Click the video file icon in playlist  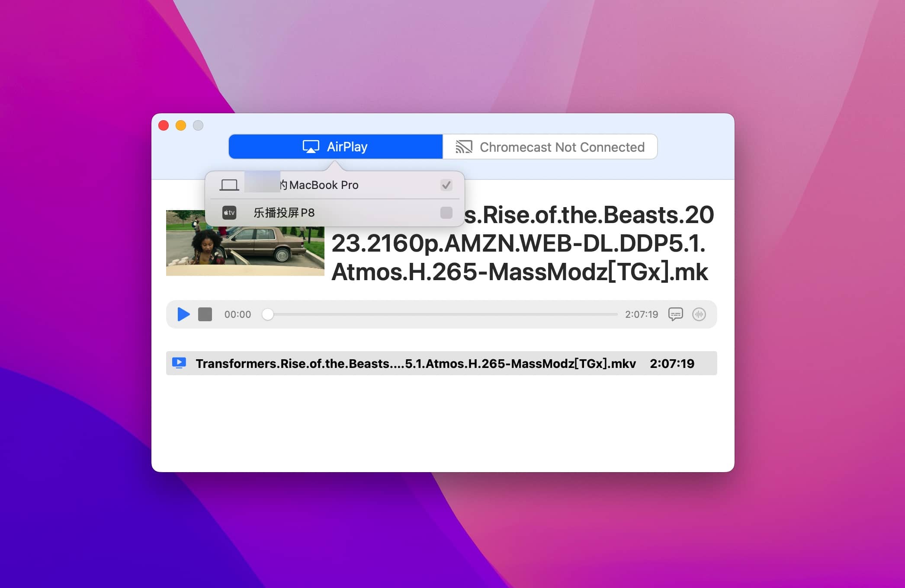(179, 363)
